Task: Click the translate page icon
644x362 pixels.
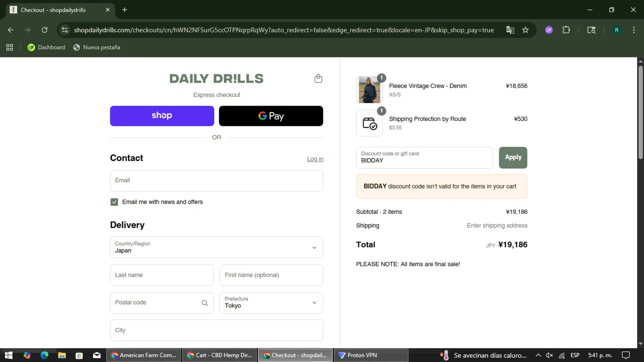Action: 510,30
